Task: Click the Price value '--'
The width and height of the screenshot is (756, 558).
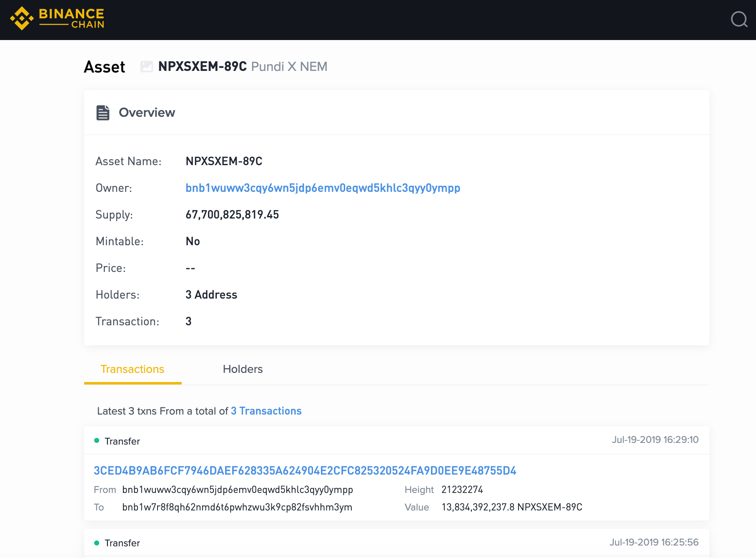Action: pos(190,268)
